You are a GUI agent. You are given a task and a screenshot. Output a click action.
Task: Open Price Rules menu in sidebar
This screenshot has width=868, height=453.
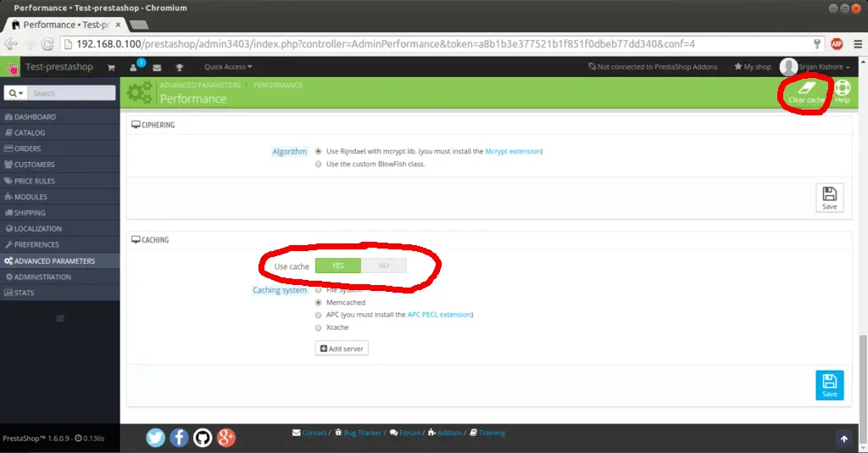(x=60, y=181)
